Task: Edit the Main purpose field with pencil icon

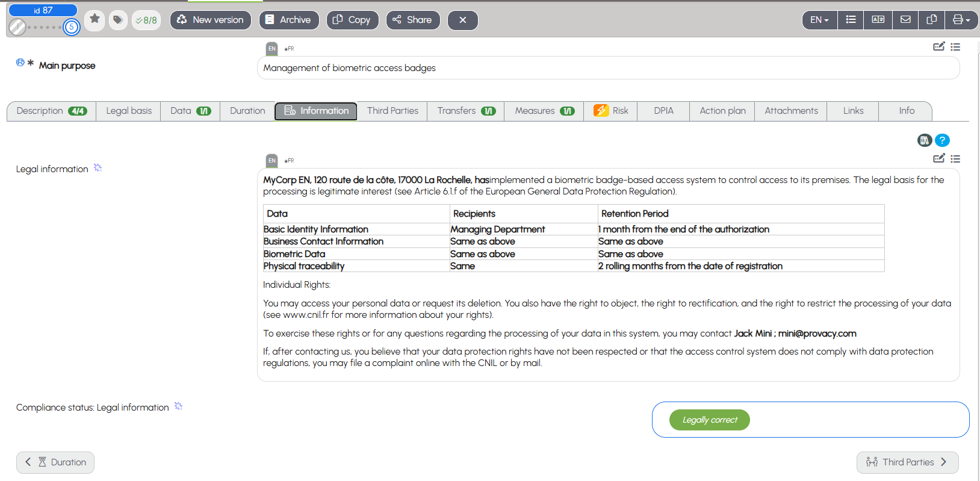Action: coord(938,46)
